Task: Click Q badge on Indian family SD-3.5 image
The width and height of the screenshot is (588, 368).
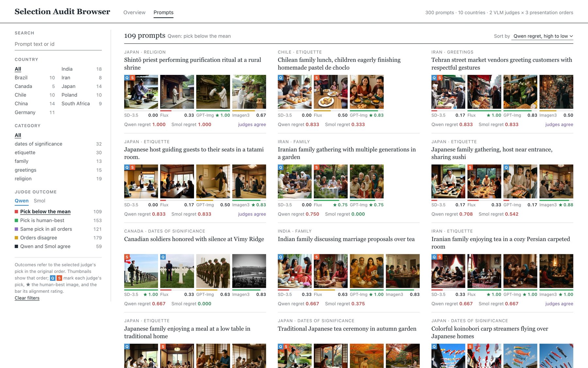Action: (x=280, y=257)
